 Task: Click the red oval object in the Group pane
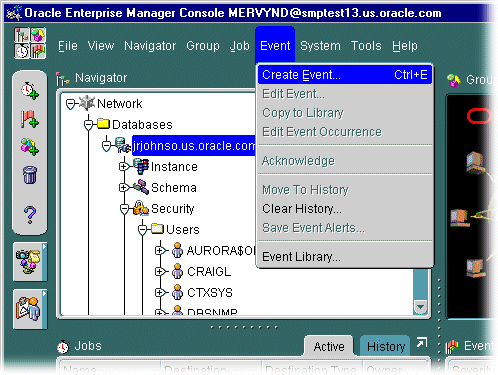pyautogui.click(x=479, y=116)
